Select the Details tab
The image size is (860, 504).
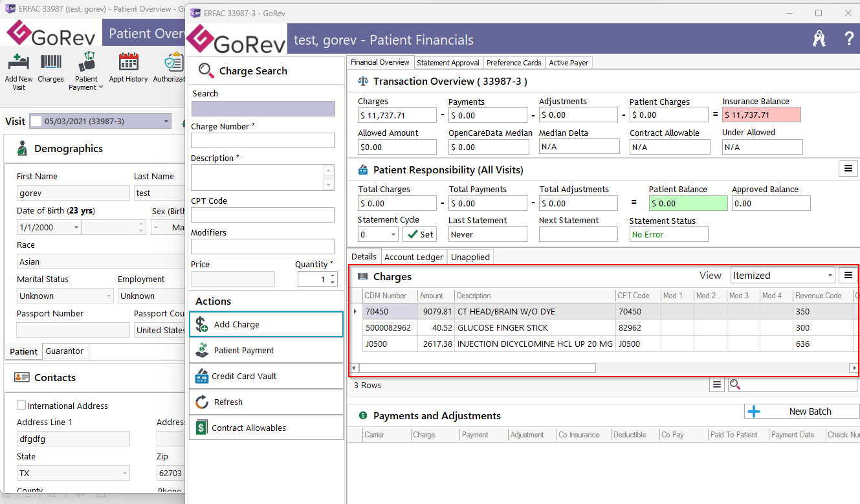(364, 256)
